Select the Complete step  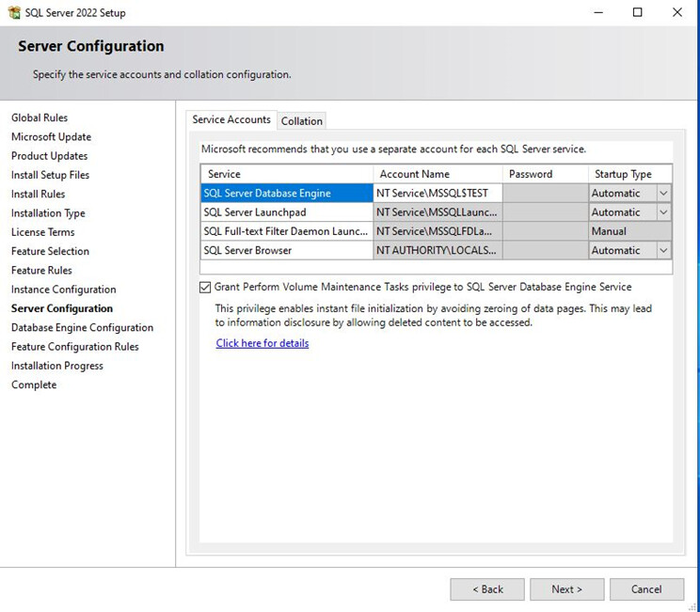point(34,384)
